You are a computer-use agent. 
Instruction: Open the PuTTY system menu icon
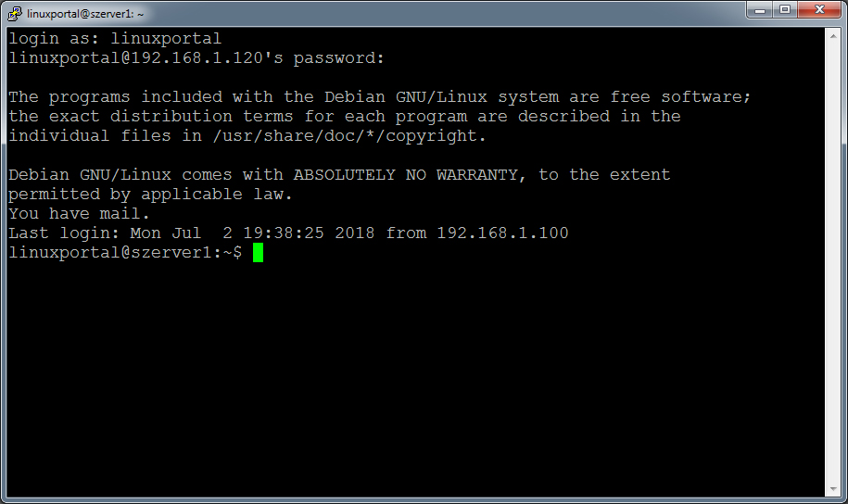click(14, 12)
